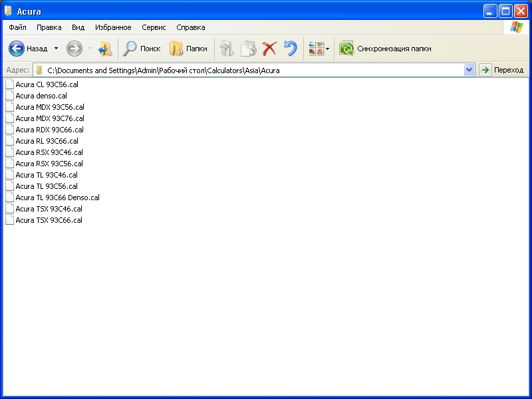Click the Copy To folder icon
The height and width of the screenshot is (399, 532).
(x=248, y=49)
